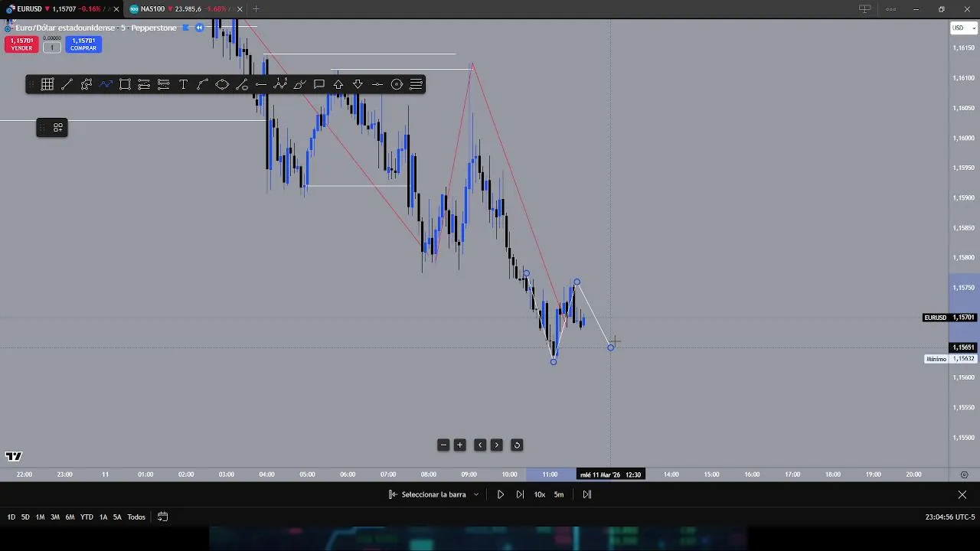Select the horizontal line tool
Viewport: 980px width, 551px height.
(261, 84)
